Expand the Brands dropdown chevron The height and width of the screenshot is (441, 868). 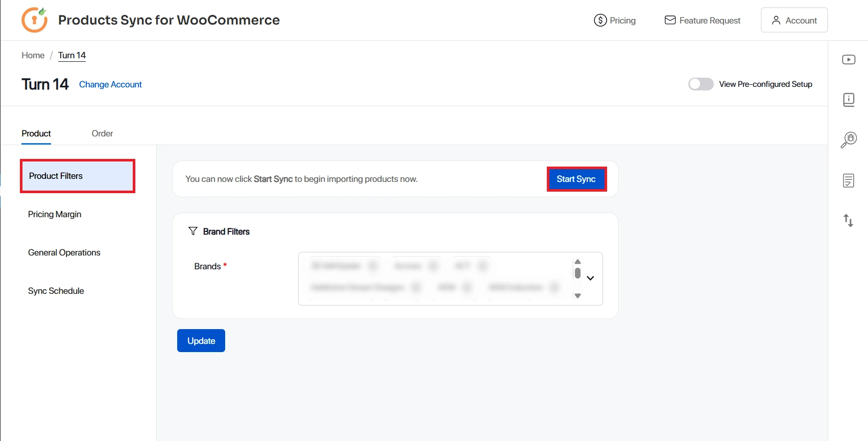click(x=591, y=278)
